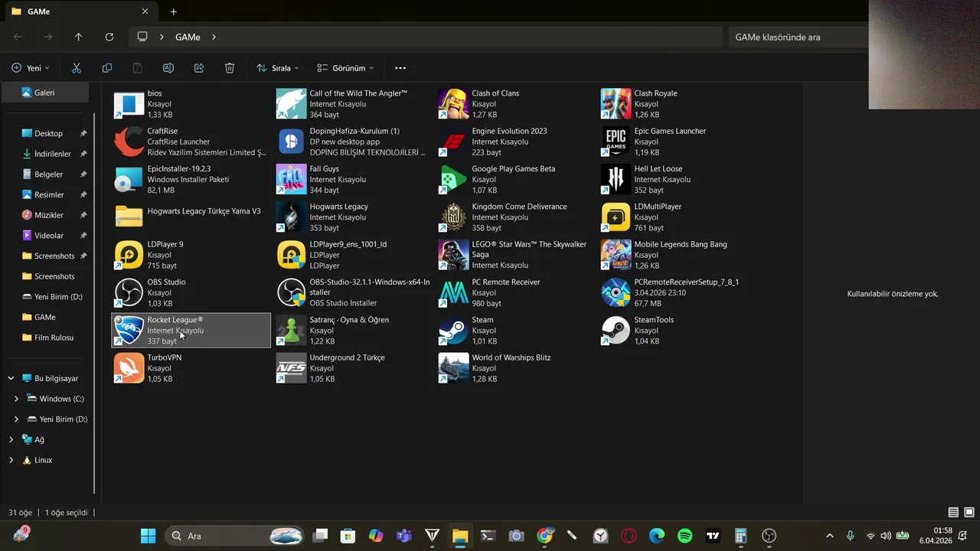Select the OBS Studio shortcut icon
The width and height of the screenshot is (980, 551).
click(x=129, y=292)
